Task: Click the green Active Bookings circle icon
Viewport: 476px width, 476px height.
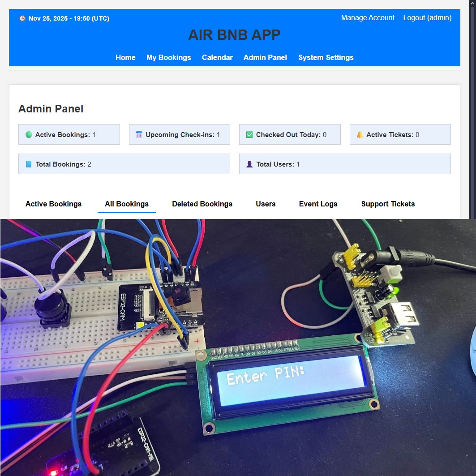Action: [x=29, y=134]
